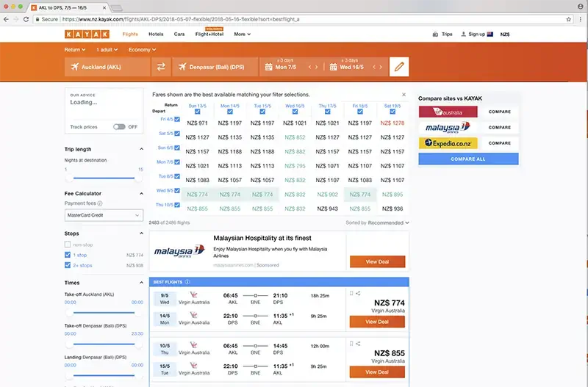Swap origin and destination airports
This screenshot has height=387, width=588.
pos(161,68)
